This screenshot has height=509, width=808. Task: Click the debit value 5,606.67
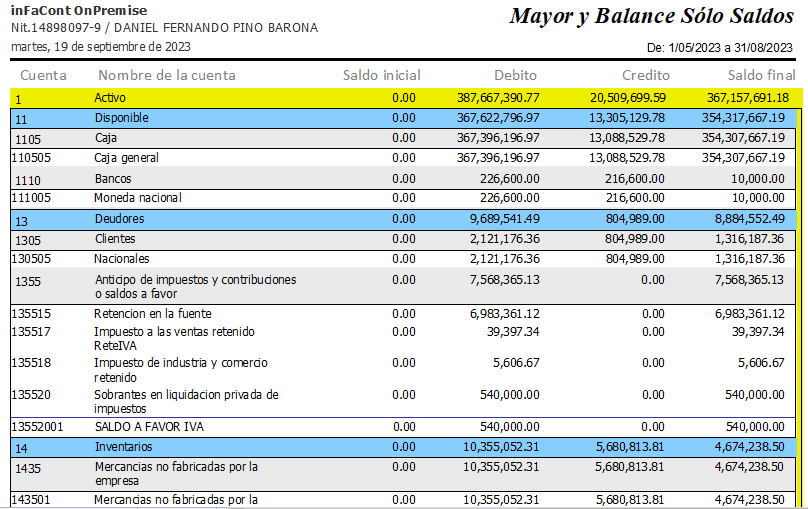pos(516,363)
